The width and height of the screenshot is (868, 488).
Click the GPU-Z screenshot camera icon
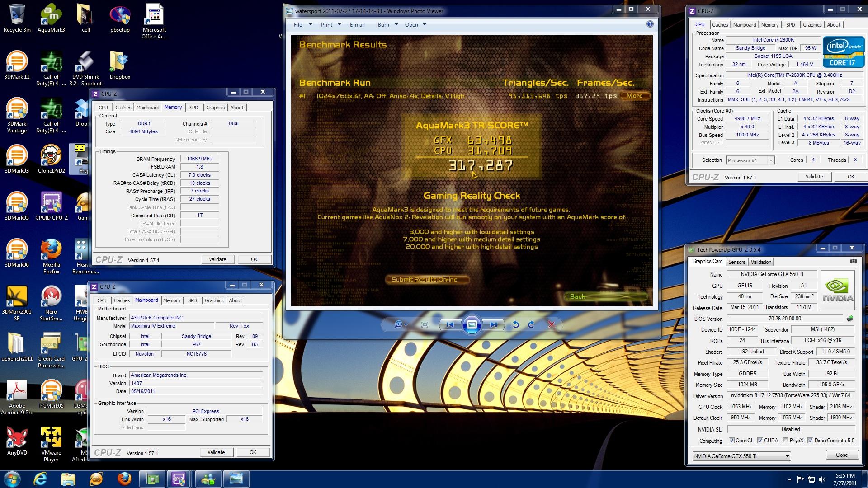853,261
